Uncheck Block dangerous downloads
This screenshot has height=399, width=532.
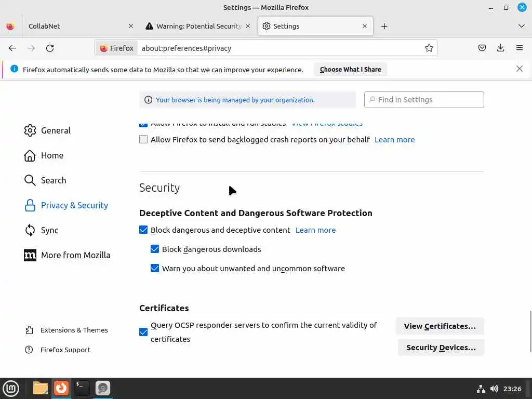(x=155, y=249)
